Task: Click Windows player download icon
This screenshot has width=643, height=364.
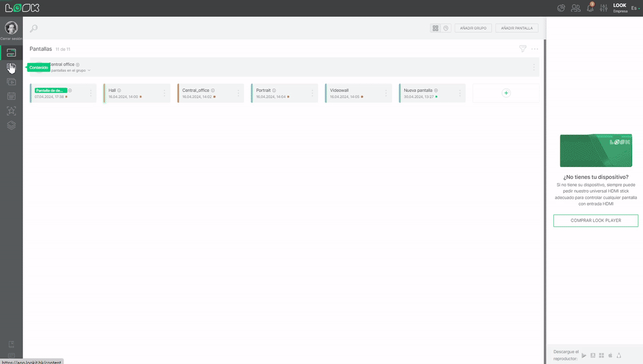Action: click(x=602, y=355)
